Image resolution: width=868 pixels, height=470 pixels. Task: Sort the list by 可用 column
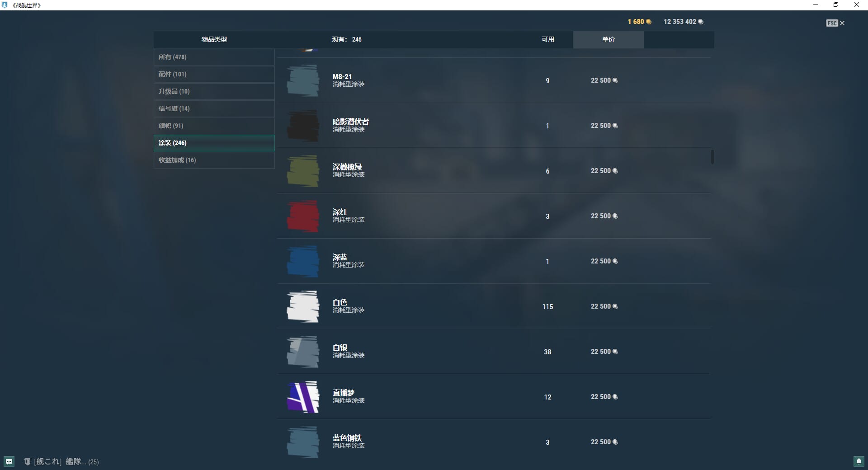click(548, 40)
